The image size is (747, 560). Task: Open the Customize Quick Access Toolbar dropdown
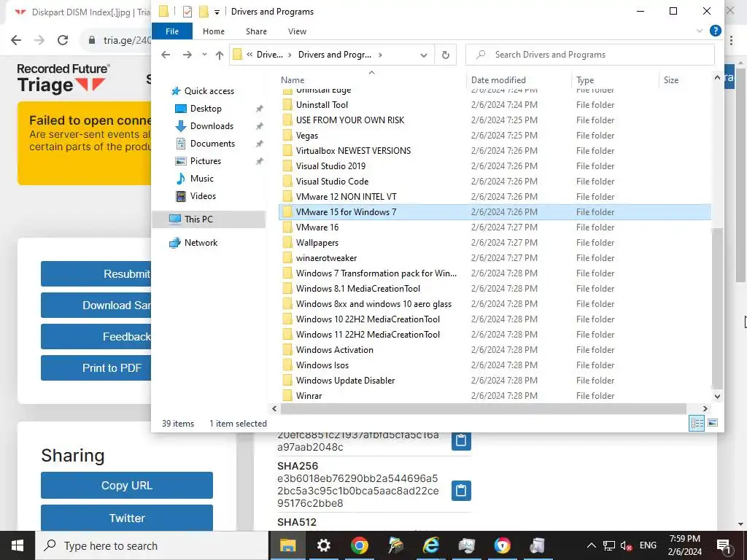(x=217, y=12)
